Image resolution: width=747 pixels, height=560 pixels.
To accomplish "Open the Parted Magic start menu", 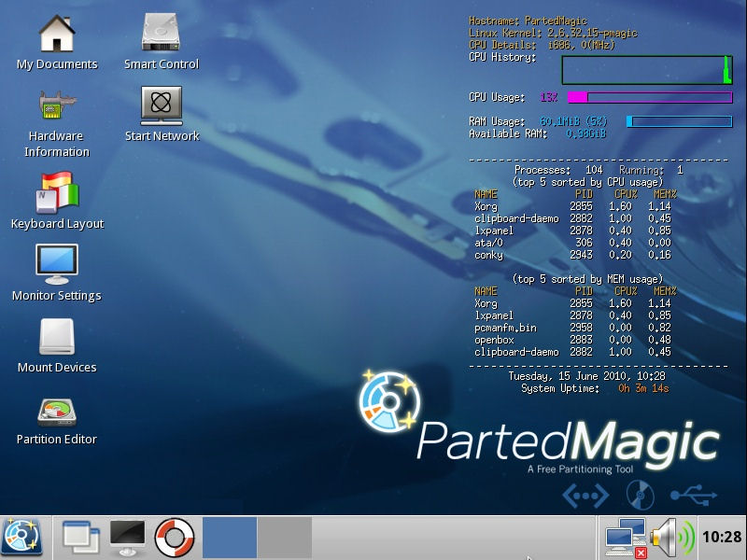I will pos(23,538).
